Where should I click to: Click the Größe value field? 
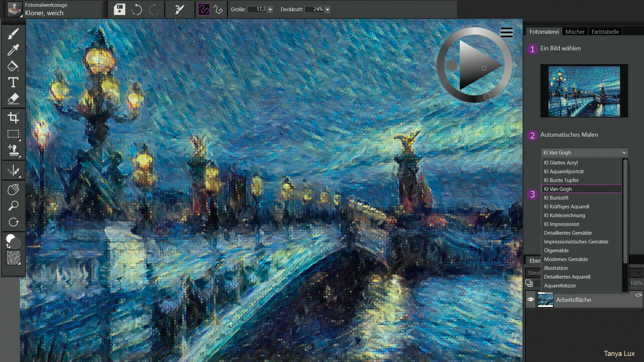pos(257,9)
